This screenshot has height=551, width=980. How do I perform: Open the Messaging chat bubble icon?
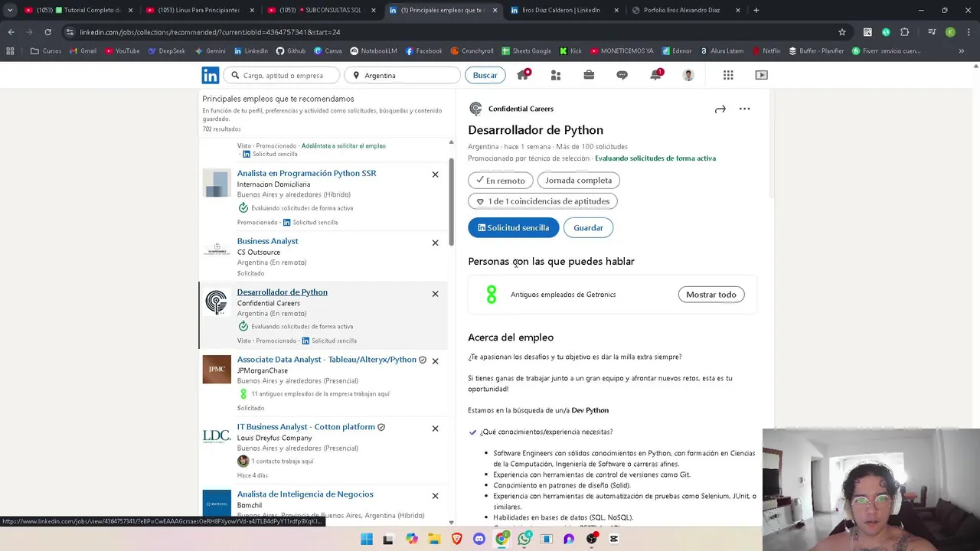(x=622, y=75)
